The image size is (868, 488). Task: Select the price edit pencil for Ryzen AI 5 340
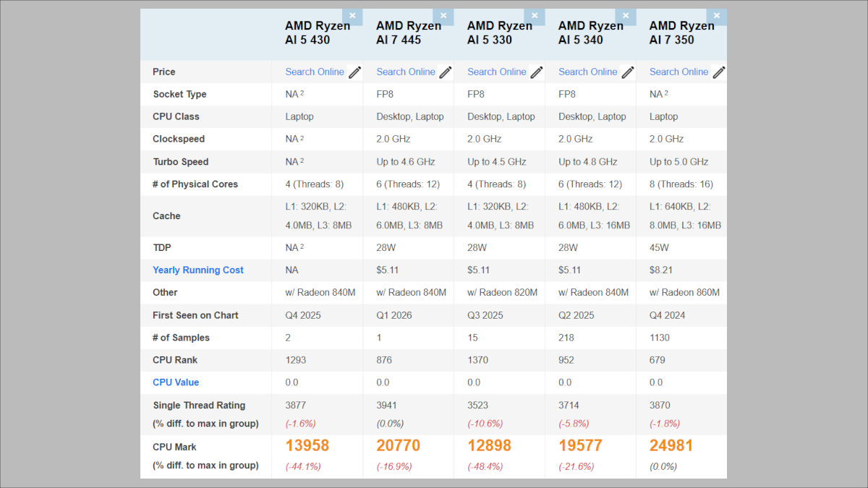pos(627,72)
